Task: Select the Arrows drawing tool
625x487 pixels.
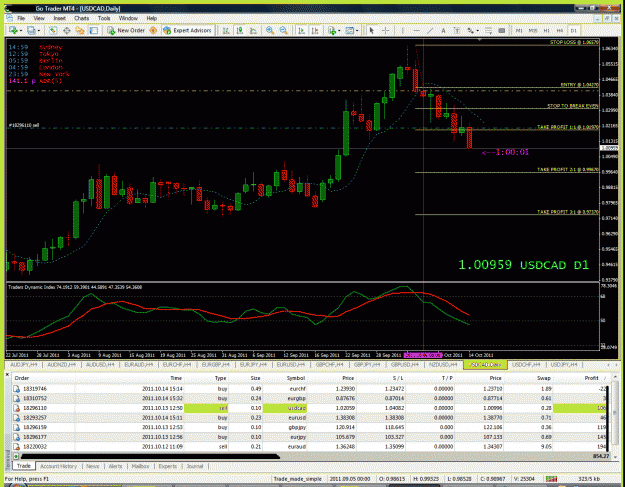Action: pos(471,30)
